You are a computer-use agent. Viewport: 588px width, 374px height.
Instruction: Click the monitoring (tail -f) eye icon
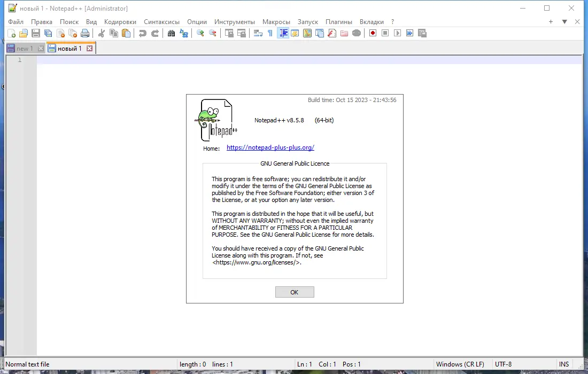[x=357, y=33]
